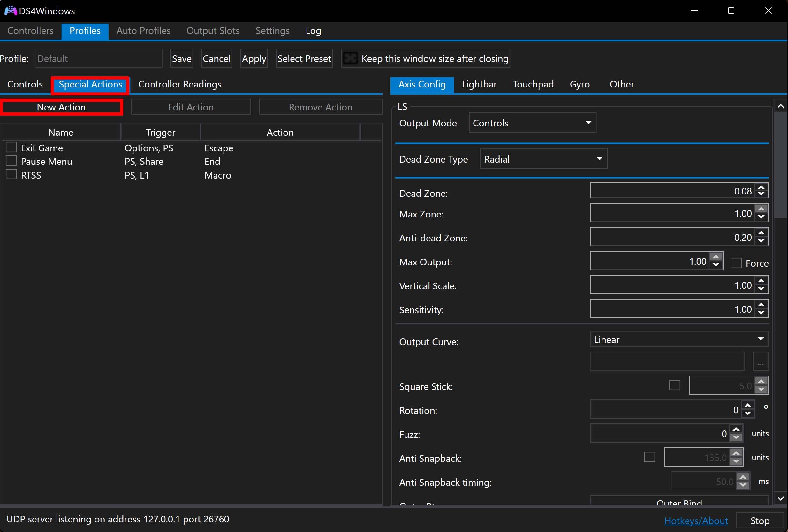Screen dimensions: 788x532
Task: Increase the Max Output value
Action: (x=716, y=257)
